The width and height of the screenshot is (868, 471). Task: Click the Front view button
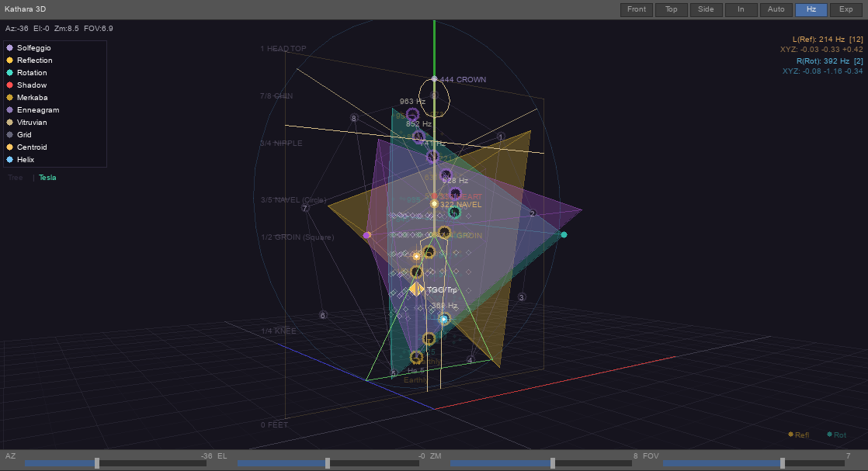coord(636,9)
